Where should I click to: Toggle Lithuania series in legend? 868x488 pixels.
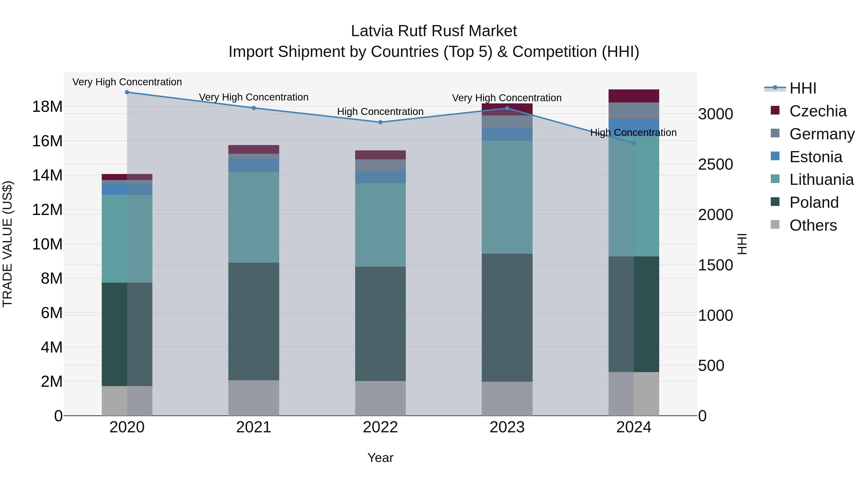[x=812, y=180]
